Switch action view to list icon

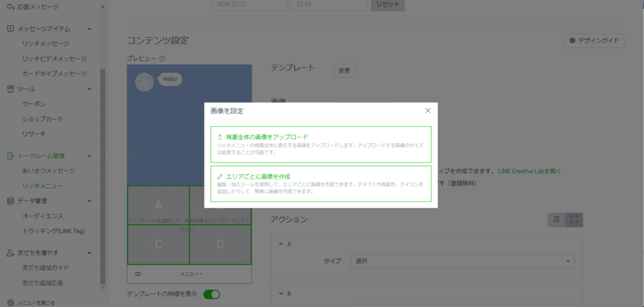point(557,220)
